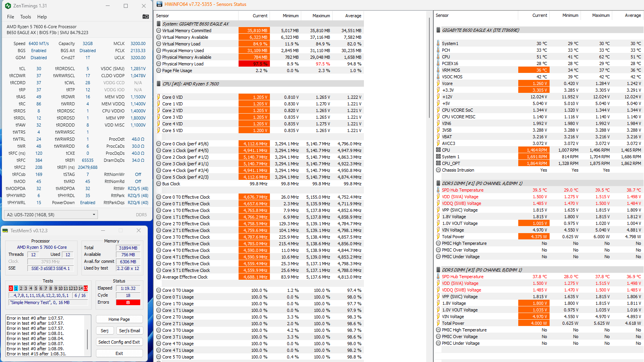The height and width of the screenshot is (362, 644).
Task: Click the fan icon beside CPU RPM row
Action: coord(438,150)
